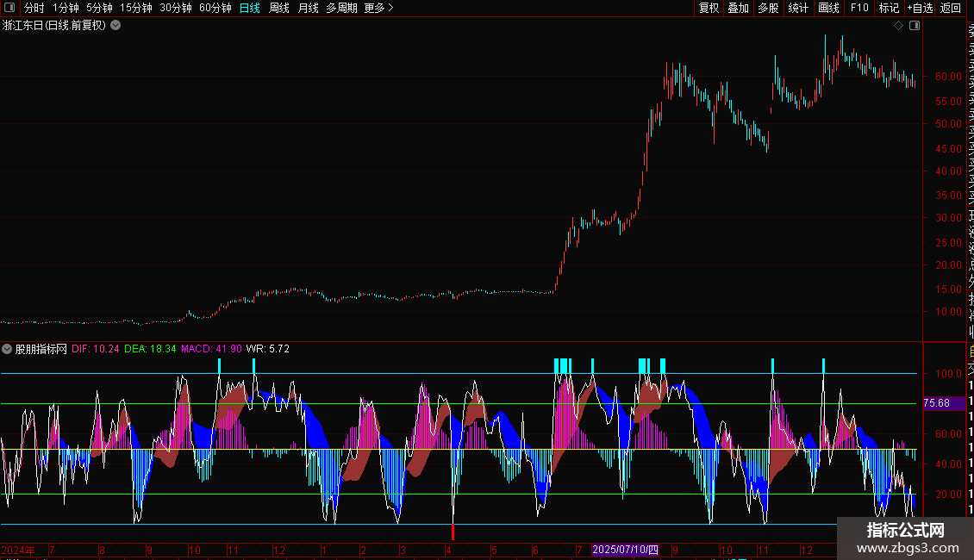Open the 复权 adjustment menu
Screen dimensions: 974x560
click(709, 8)
